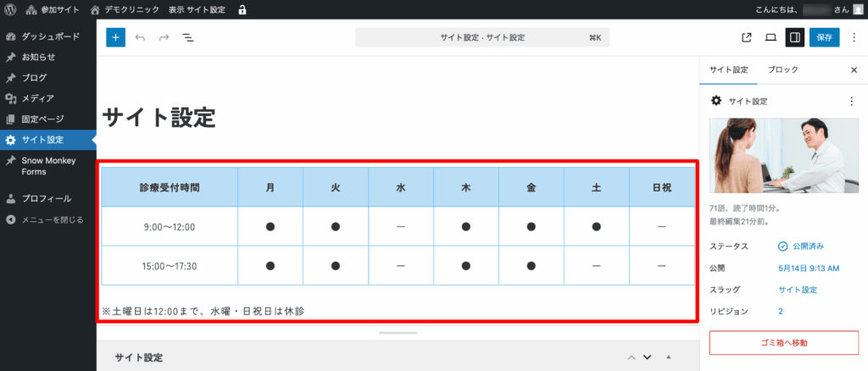Open the document overview list view
The image size is (868, 371).
(188, 37)
